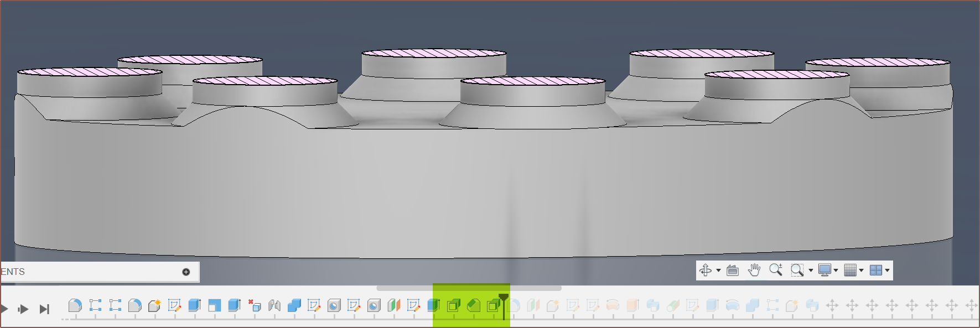The height and width of the screenshot is (328, 980).
Task: Click the Zoom Window magnifier icon
Action: tap(796, 270)
